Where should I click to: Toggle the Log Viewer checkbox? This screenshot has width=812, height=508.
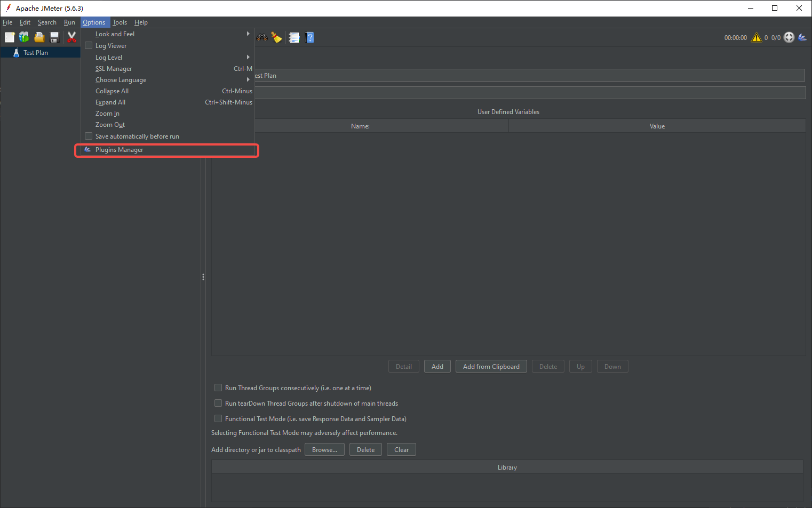tap(89, 45)
